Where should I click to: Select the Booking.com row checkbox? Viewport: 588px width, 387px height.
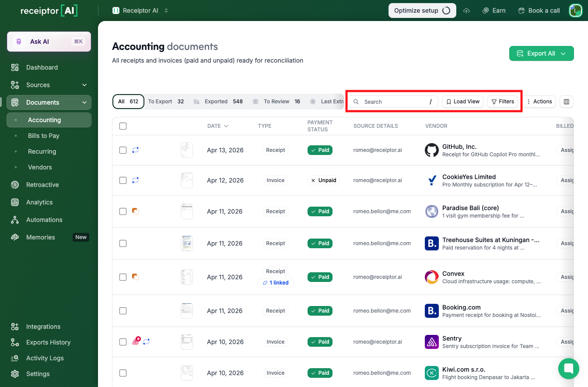point(123,311)
